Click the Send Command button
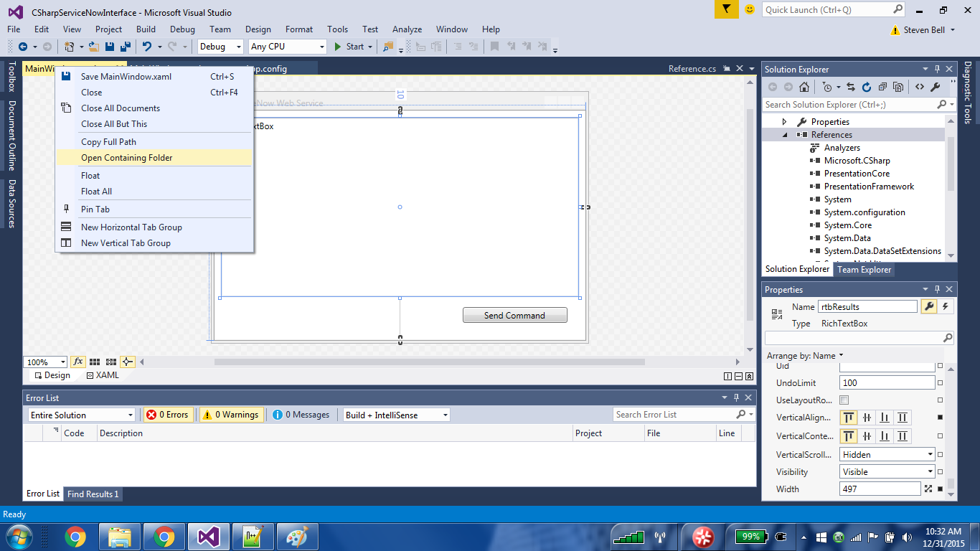This screenshot has width=980, height=551. tap(514, 316)
